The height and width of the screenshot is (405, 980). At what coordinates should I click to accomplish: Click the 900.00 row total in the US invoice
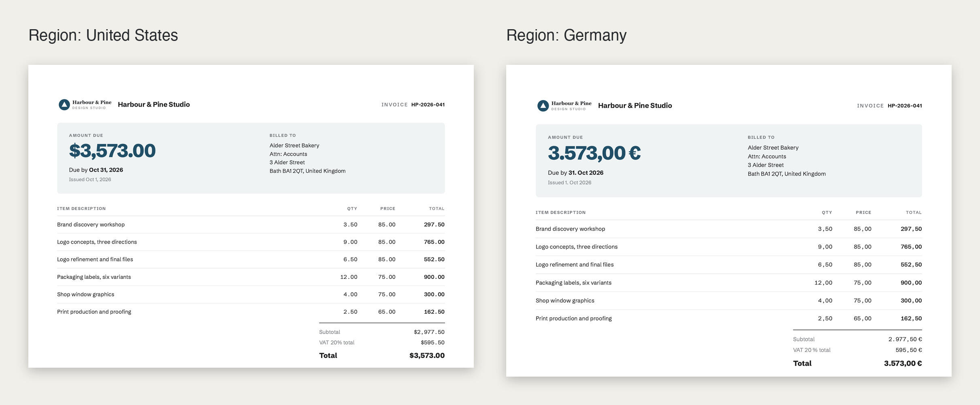point(434,277)
